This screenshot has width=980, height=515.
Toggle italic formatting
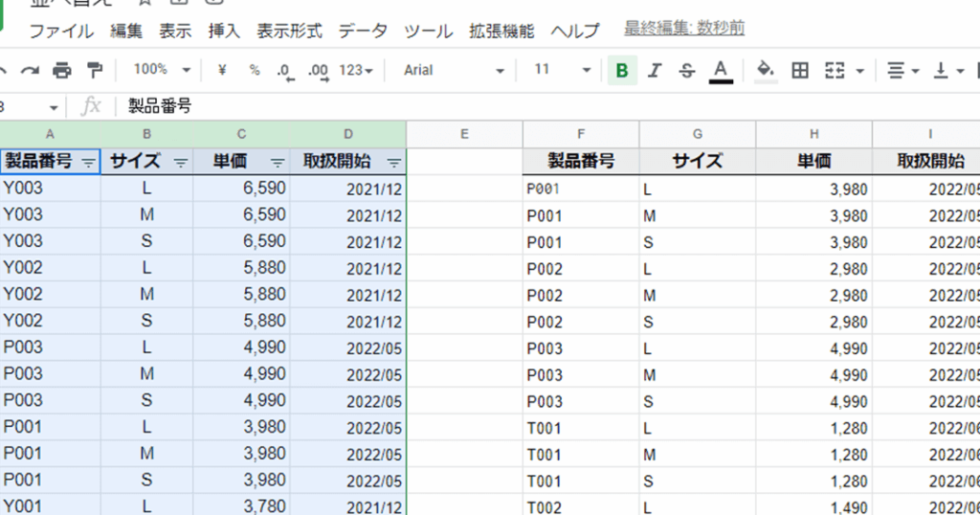point(655,70)
